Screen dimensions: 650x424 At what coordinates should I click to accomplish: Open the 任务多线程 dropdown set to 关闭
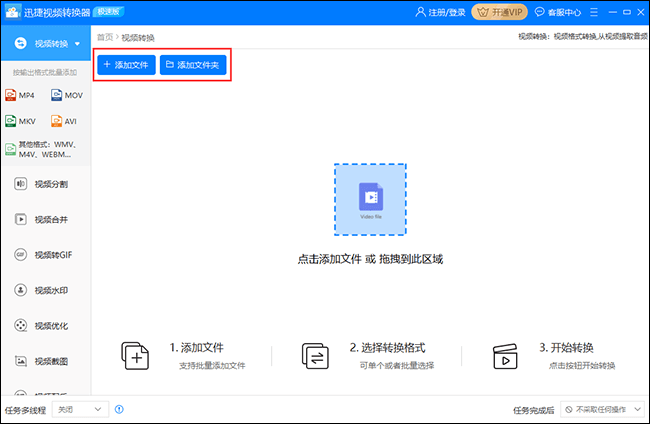(x=80, y=409)
